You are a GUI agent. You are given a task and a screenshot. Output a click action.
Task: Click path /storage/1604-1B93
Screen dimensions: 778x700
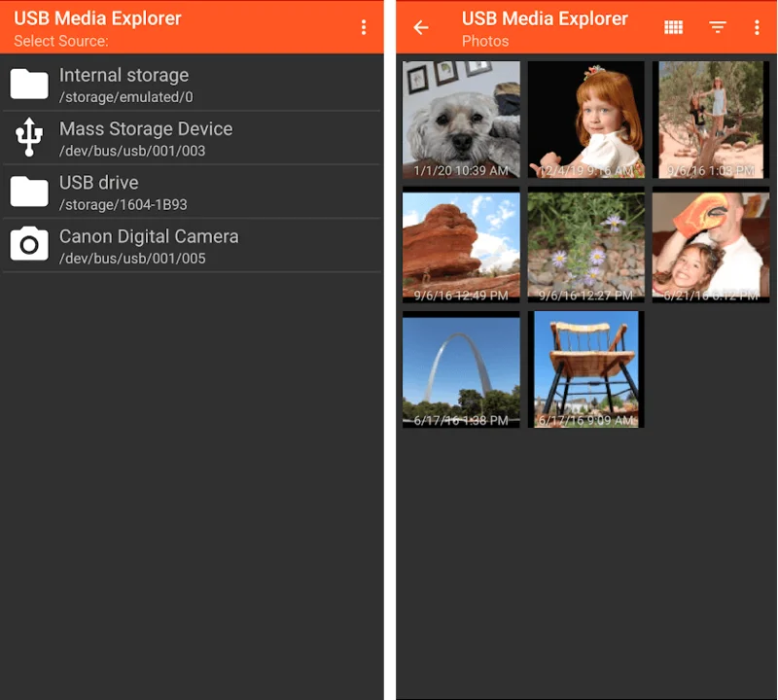click(x=124, y=205)
